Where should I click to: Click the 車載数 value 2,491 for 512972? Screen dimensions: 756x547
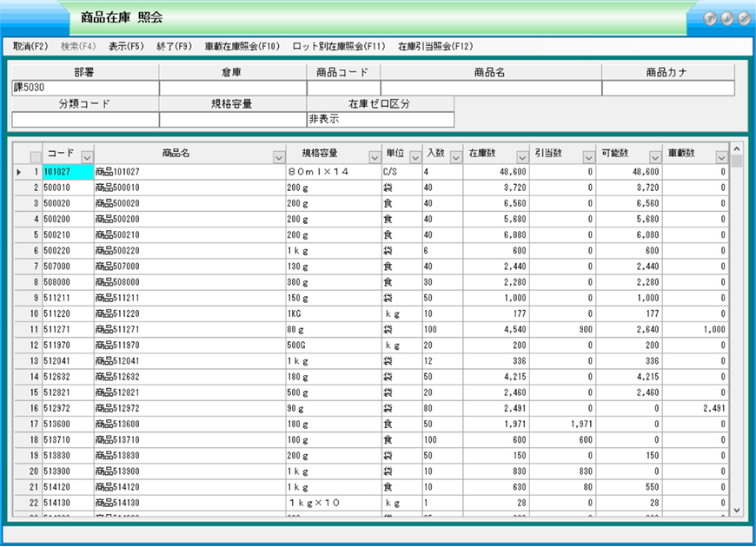point(714,408)
